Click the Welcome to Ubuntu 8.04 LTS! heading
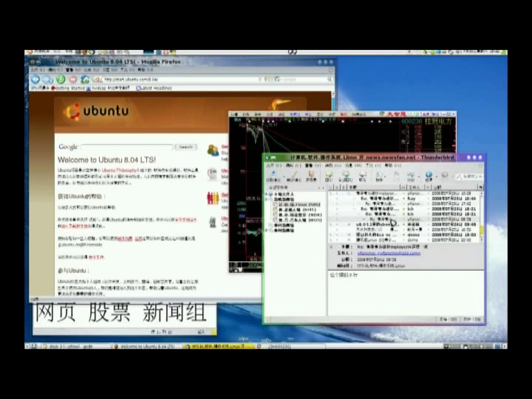This screenshot has height=399, width=532. coord(107,160)
